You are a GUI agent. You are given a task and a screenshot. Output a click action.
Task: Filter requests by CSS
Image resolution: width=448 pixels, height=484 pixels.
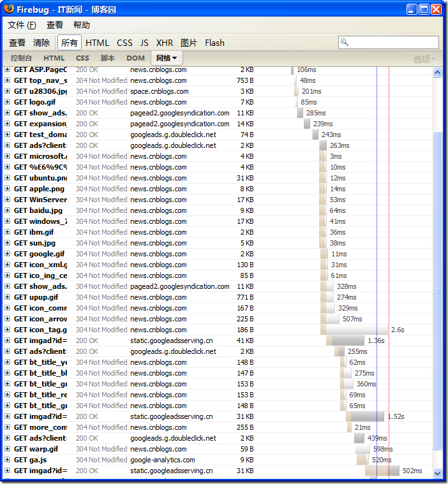click(x=124, y=43)
